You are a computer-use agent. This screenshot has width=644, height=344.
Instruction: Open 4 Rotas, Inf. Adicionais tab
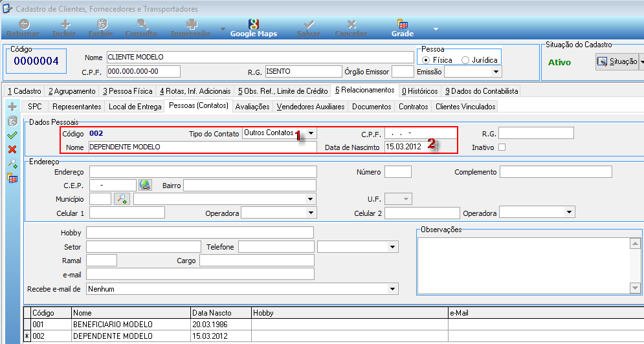click(195, 91)
